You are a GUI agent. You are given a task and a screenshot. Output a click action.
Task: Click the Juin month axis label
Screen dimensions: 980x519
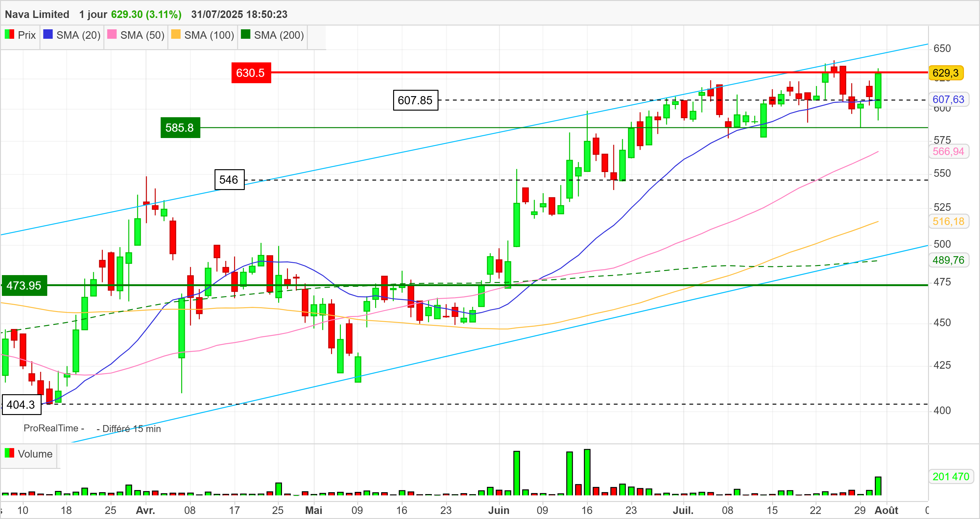(499, 510)
